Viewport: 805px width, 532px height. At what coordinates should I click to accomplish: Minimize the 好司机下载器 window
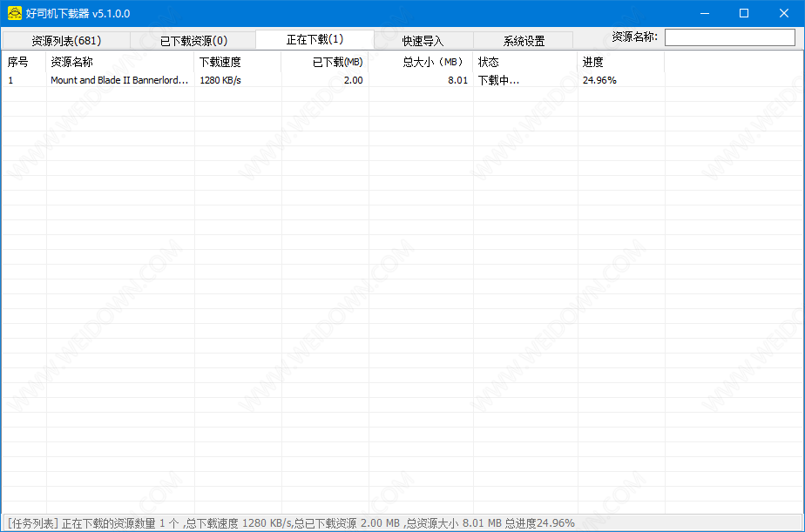click(x=704, y=13)
